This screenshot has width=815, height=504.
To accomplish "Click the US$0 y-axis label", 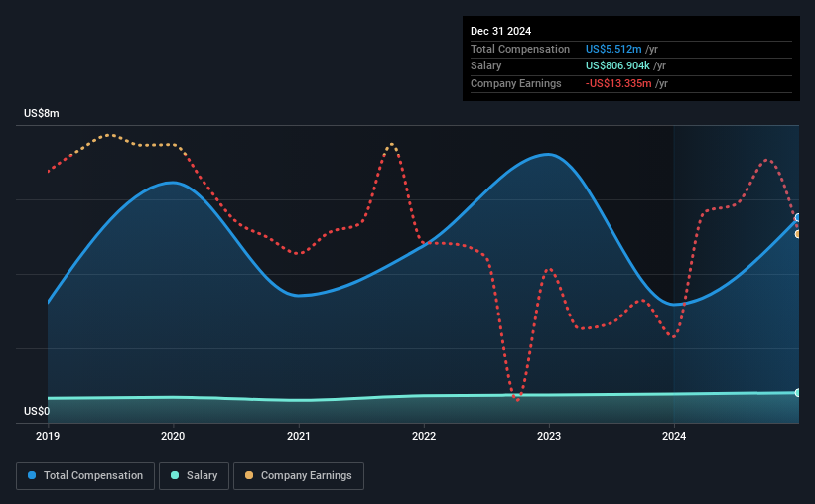I will coord(37,411).
